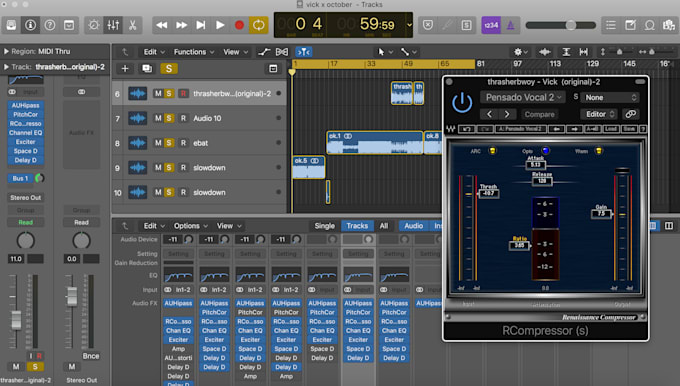680x386 pixels.
Task: Open the Tracks area Functions menu
Action: tap(194, 52)
